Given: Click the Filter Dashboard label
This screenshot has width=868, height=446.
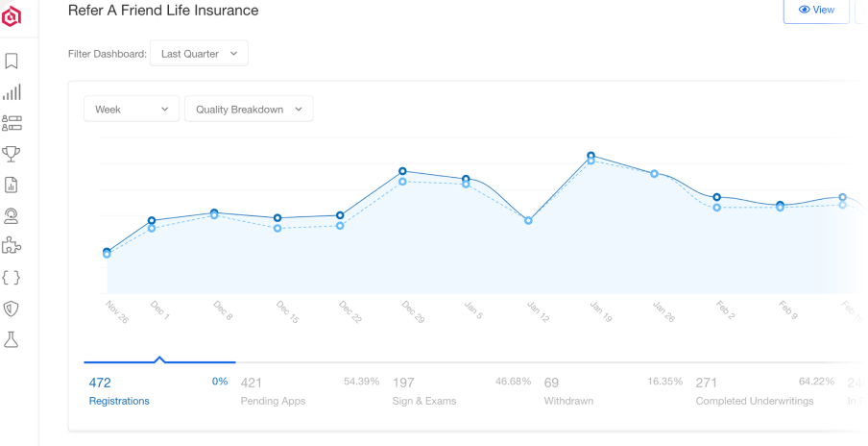Looking at the screenshot, I should click(x=108, y=54).
